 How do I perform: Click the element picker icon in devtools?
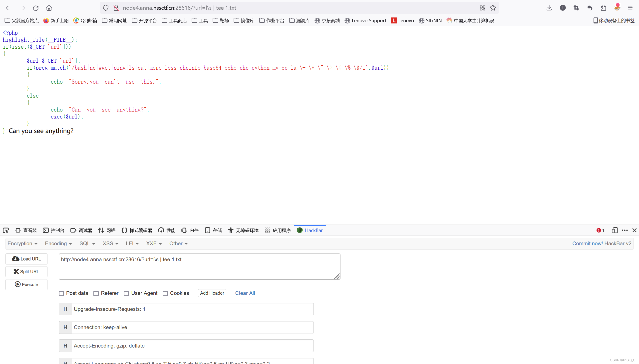(x=6, y=230)
